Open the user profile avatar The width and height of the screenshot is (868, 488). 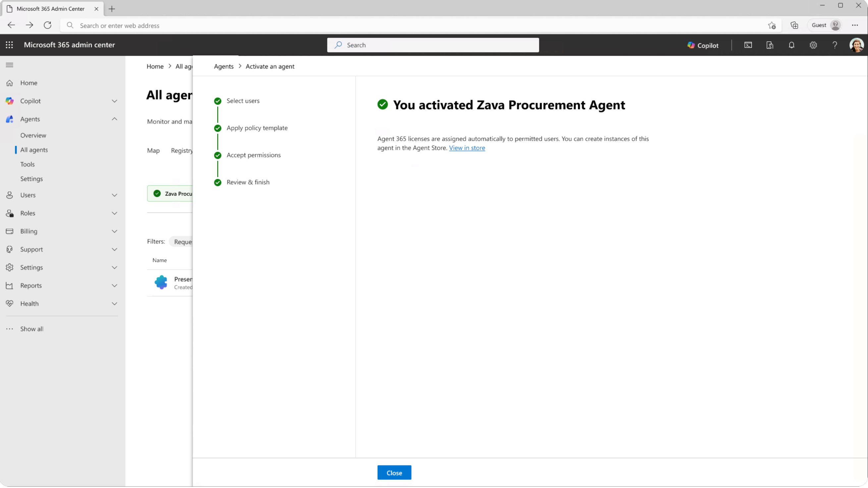point(856,45)
